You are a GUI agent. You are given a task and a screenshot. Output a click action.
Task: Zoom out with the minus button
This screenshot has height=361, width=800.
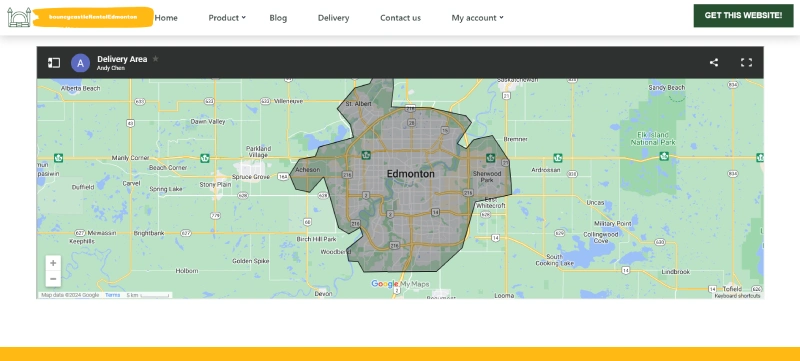[53, 279]
